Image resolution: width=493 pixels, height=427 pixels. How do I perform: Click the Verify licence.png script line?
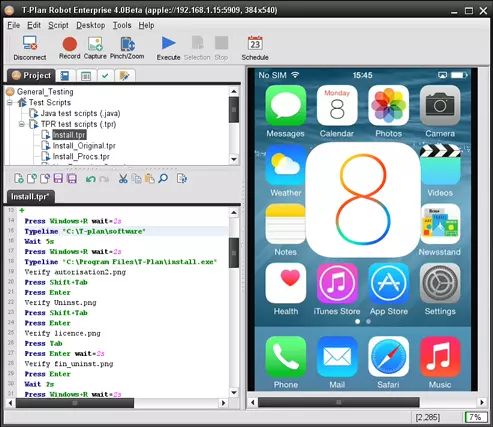point(62,333)
